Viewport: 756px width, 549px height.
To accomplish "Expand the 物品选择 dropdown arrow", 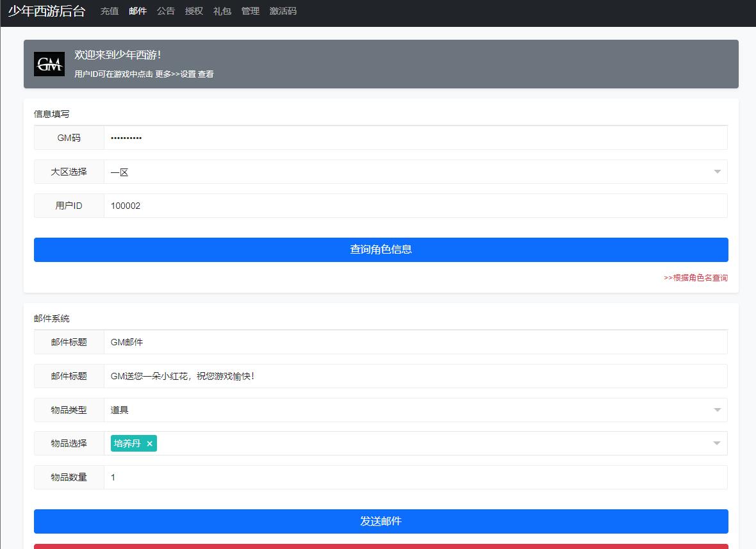I will pos(717,443).
